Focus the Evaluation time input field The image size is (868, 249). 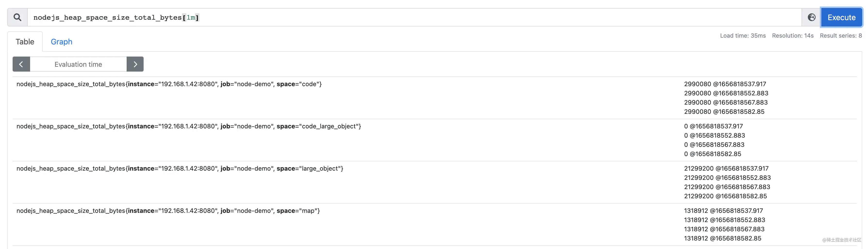click(78, 64)
